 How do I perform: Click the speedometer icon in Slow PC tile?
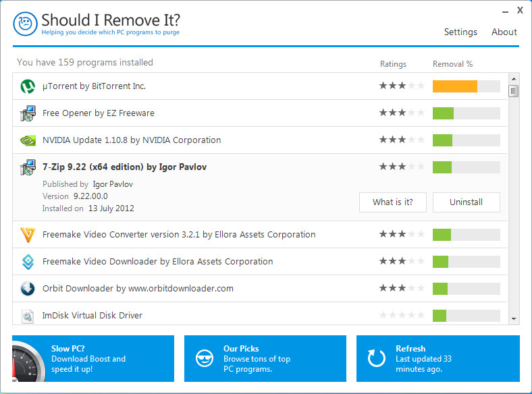click(x=28, y=360)
